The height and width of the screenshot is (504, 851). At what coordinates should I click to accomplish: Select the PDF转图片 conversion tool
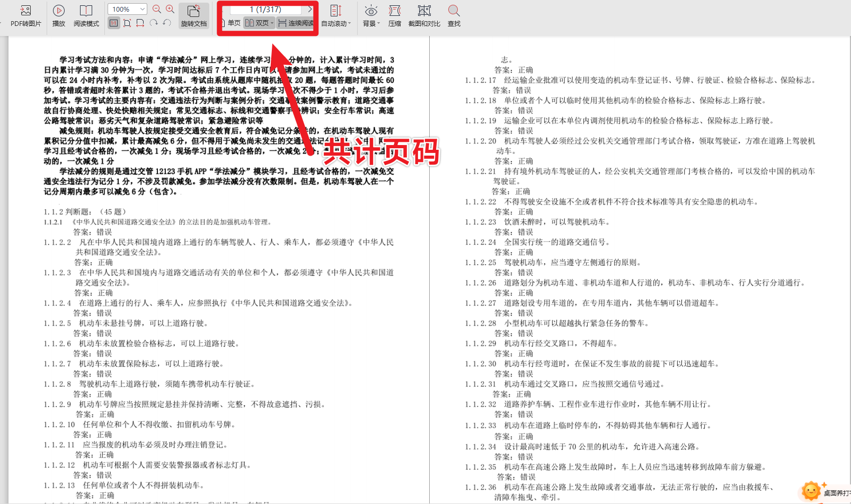tap(24, 15)
